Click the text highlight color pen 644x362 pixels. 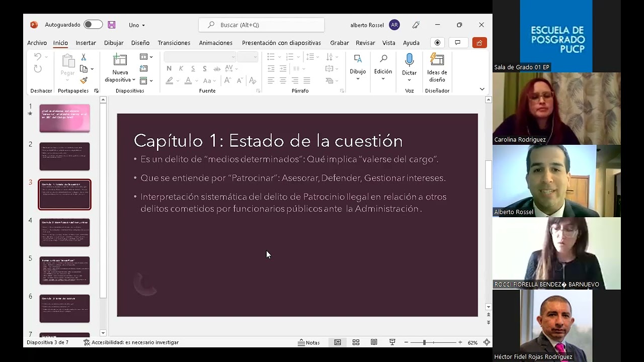(170, 80)
